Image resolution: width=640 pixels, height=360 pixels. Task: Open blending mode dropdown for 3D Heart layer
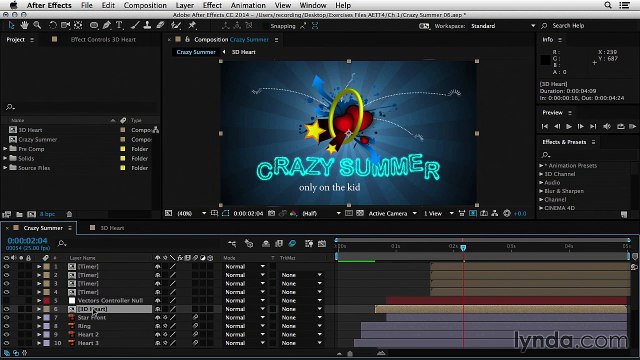(245, 309)
